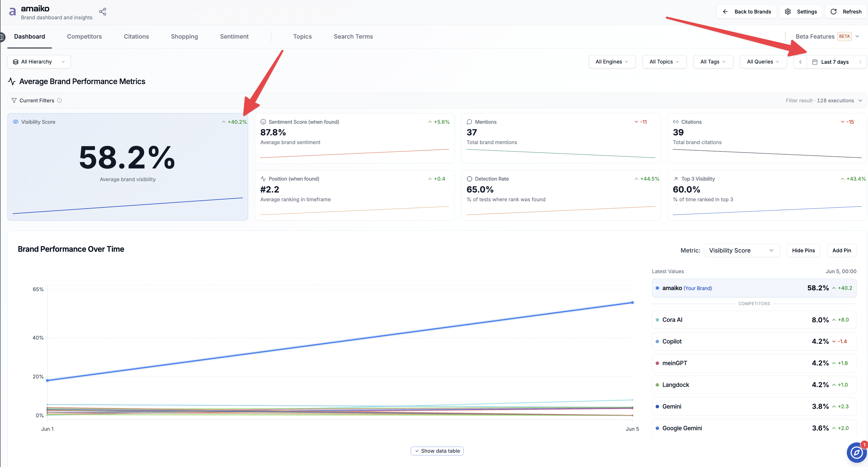Viewport: 868px width, 467px height.
Task: Toggle Copilot series in legend
Action: 754,341
